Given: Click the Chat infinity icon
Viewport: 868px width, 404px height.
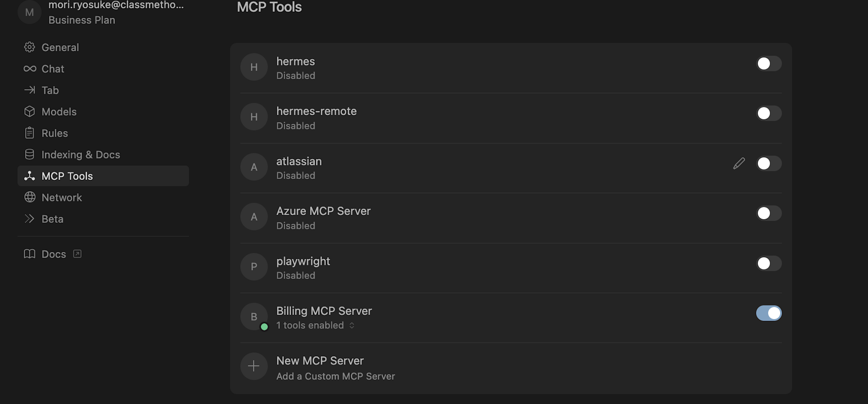Looking at the screenshot, I should coord(30,69).
